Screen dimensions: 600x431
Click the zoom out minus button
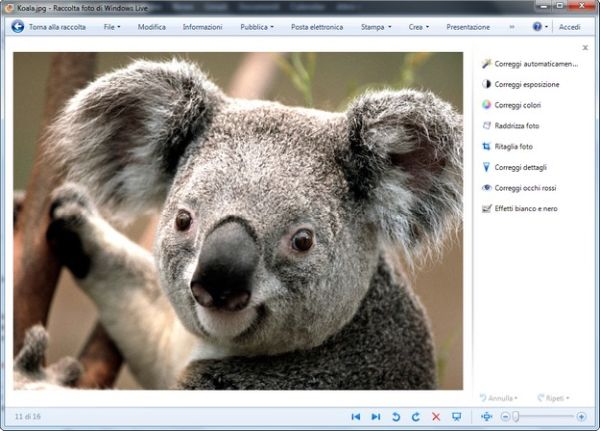tap(505, 416)
